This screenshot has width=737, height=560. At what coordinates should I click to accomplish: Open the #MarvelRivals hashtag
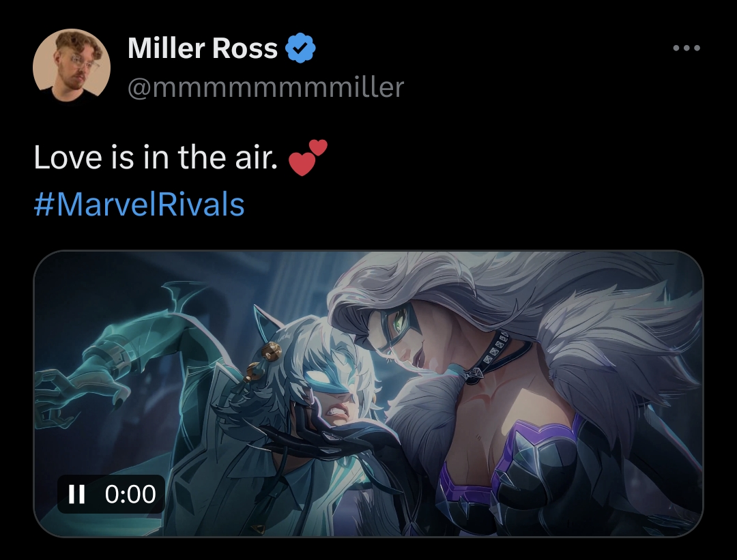click(x=139, y=205)
